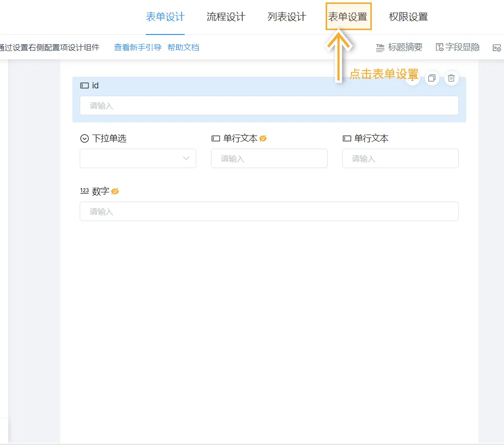This screenshot has height=445, width=504.
Task: Click the 123 icon beside 数字 label
Action: [x=85, y=191]
